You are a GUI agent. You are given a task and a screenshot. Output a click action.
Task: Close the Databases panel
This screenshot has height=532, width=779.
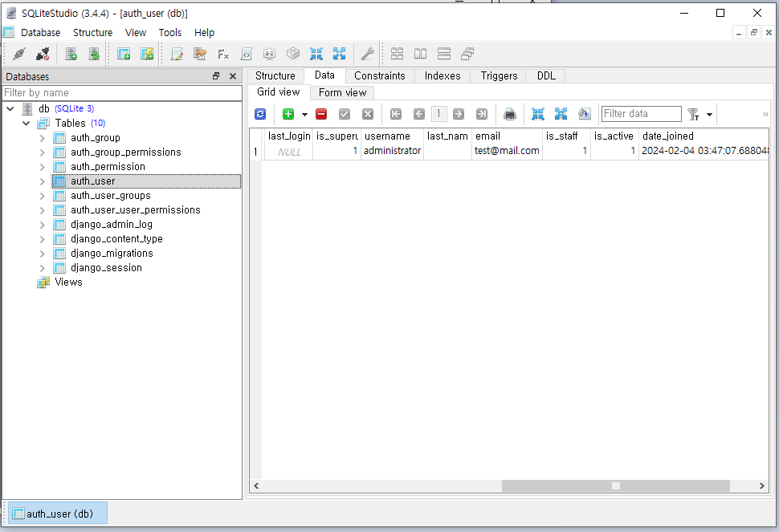tap(233, 76)
